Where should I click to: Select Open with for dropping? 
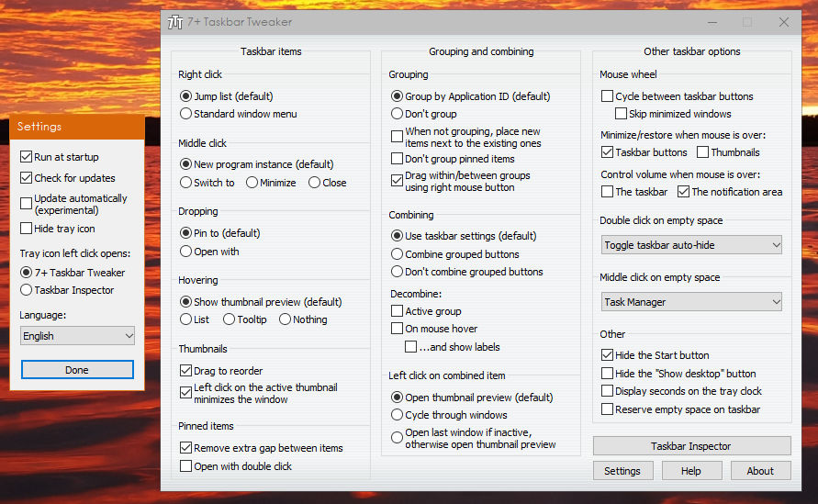tap(209, 252)
